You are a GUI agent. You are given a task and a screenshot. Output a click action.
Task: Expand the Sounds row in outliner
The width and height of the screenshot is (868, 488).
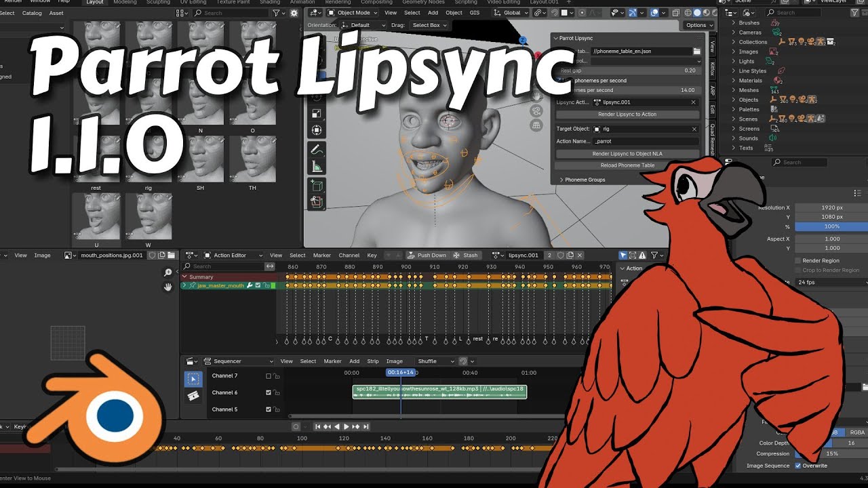(x=734, y=138)
